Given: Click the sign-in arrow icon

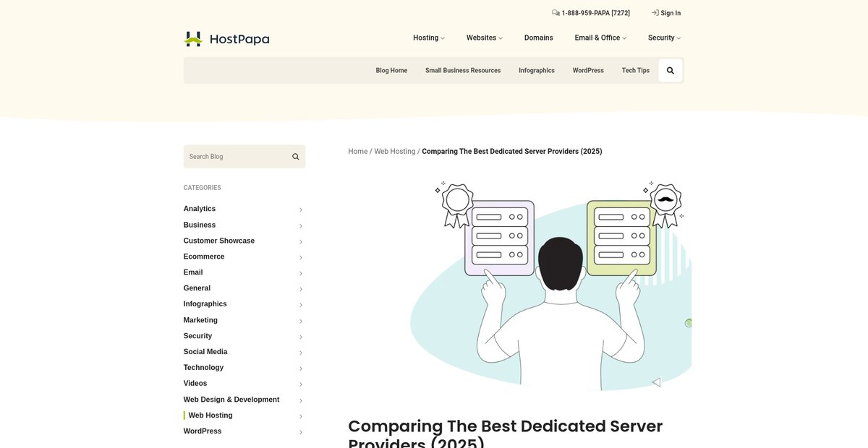Looking at the screenshot, I should click(x=655, y=13).
